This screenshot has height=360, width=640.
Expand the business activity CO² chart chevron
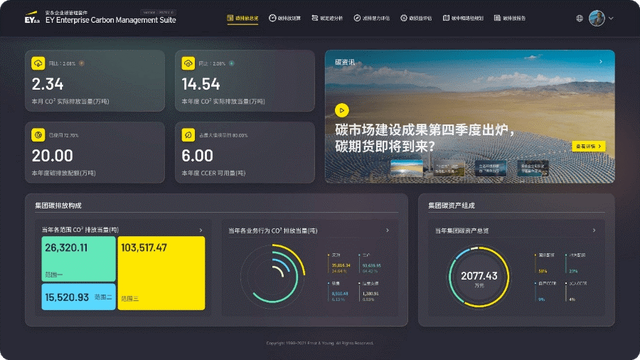[387, 231]
